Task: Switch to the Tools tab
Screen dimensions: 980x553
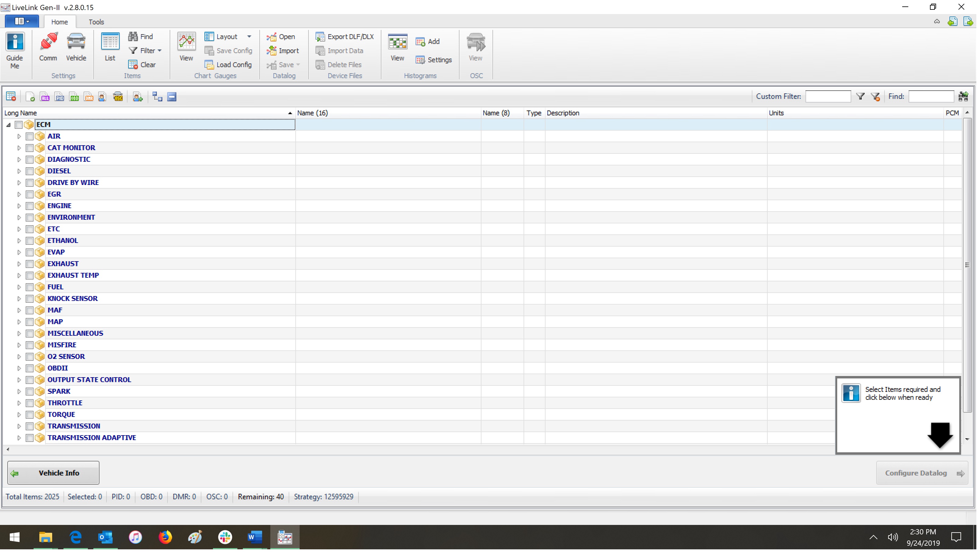Action: [x=96, y=22]
